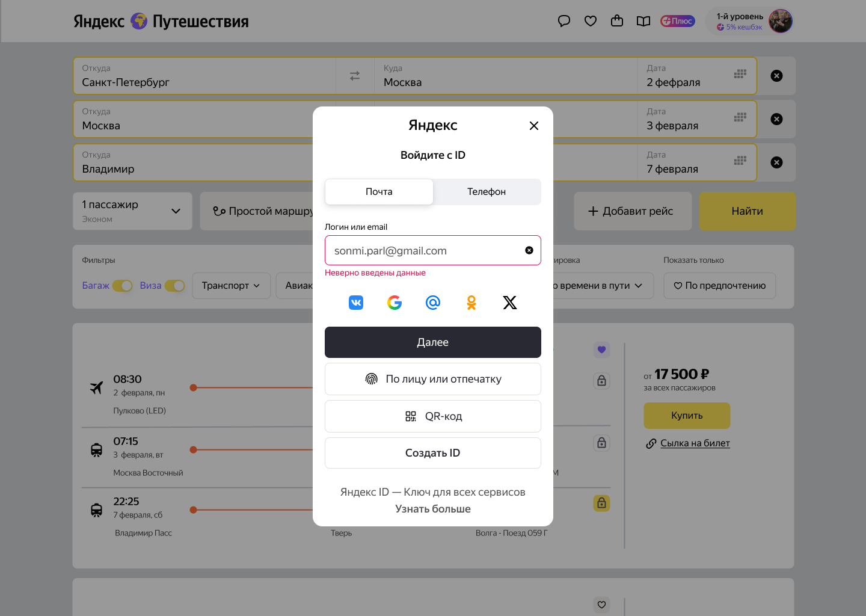Sign in with Google
Screen dimensions: 866x616
(x=395, y=303)
